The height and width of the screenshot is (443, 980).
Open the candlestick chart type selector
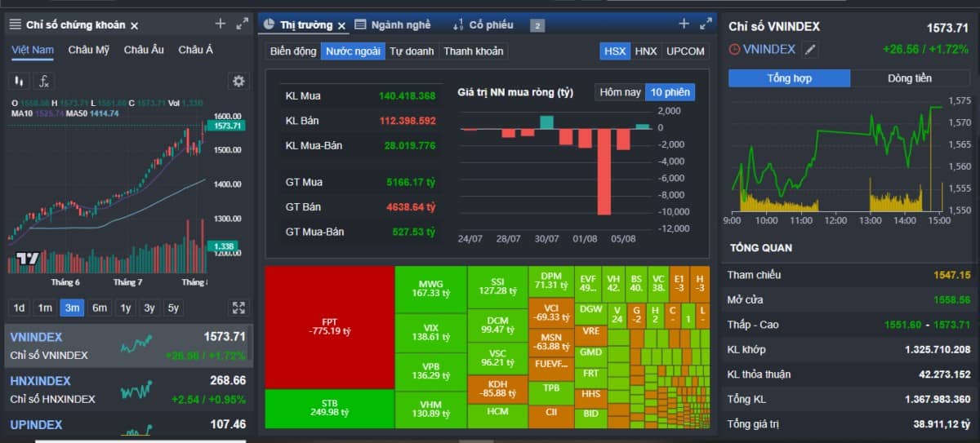20,81
